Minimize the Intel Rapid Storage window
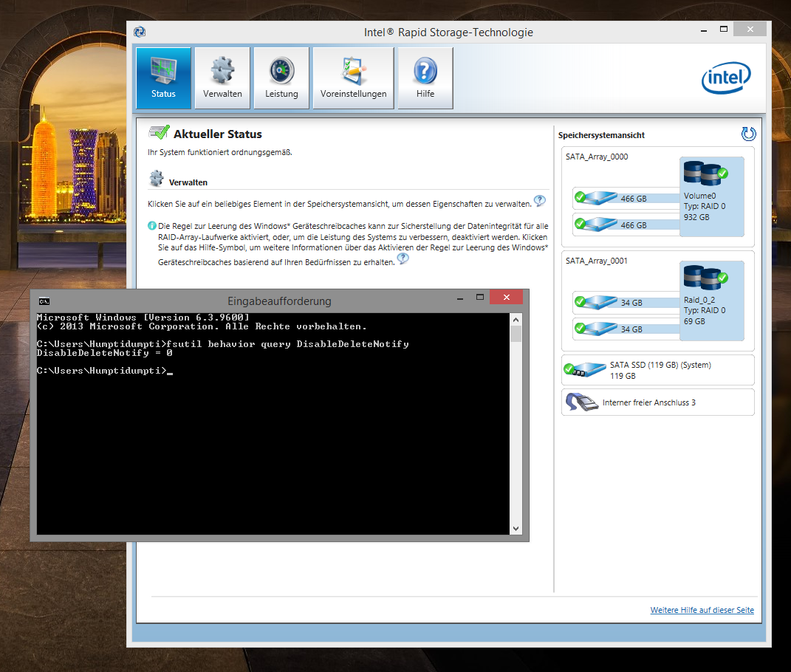 (x=704, y=31)
